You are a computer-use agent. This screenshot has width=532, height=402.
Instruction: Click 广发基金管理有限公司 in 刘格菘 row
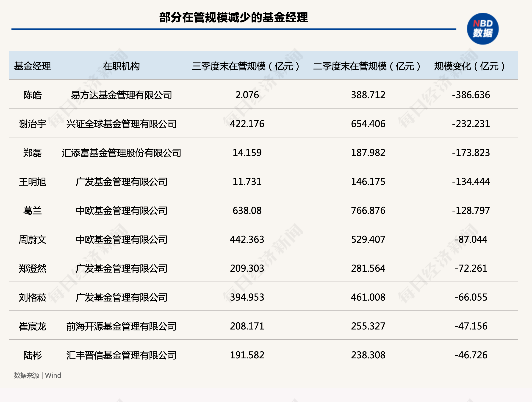(122, 297)
